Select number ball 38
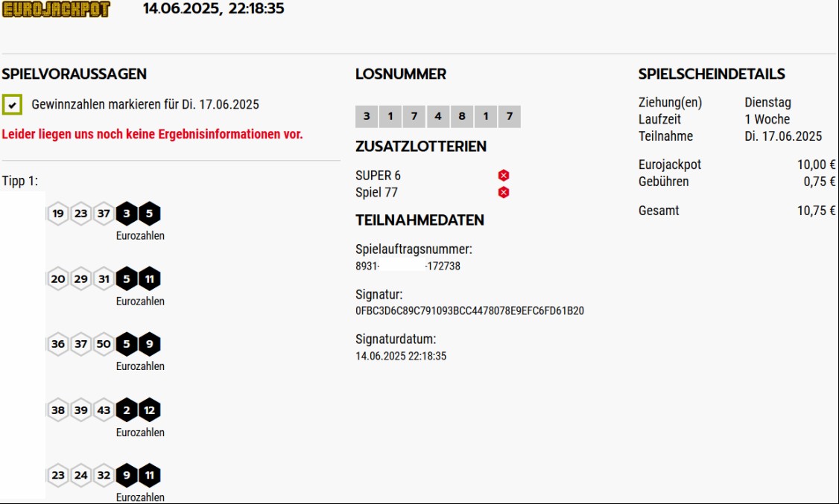839x504 pixels. point(58,410)
